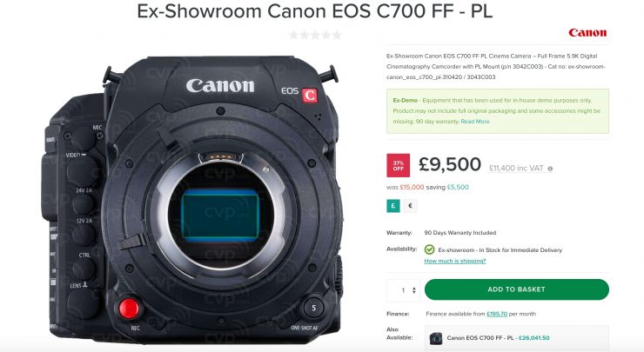
Task: Select the pound currency option
Action: (393, 206)
